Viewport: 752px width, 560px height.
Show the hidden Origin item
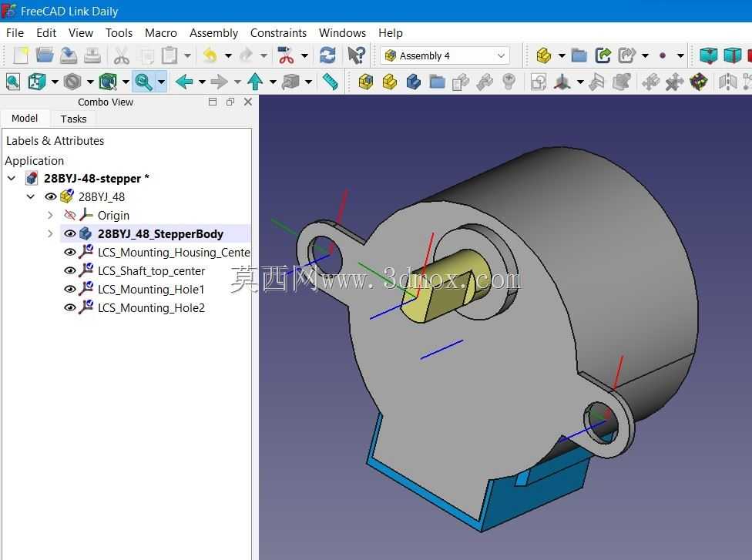[70, 215]
